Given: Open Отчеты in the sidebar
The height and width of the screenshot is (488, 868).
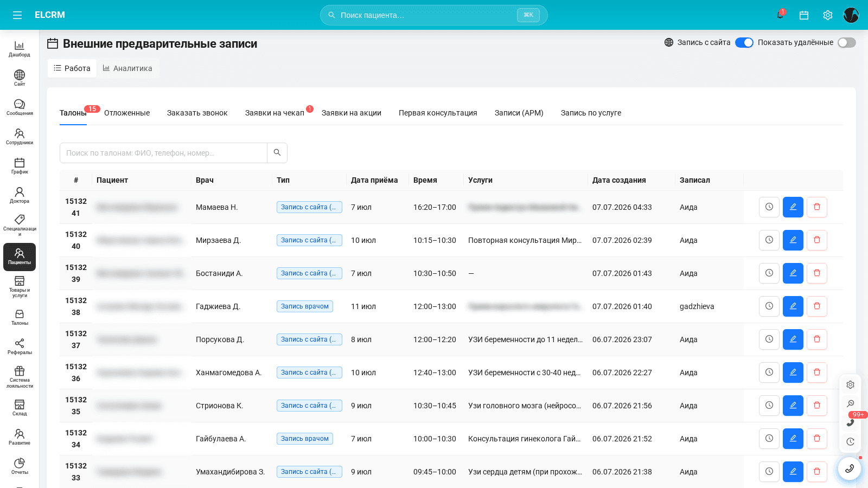Looking at the screenshot, I should coord(20,466).
